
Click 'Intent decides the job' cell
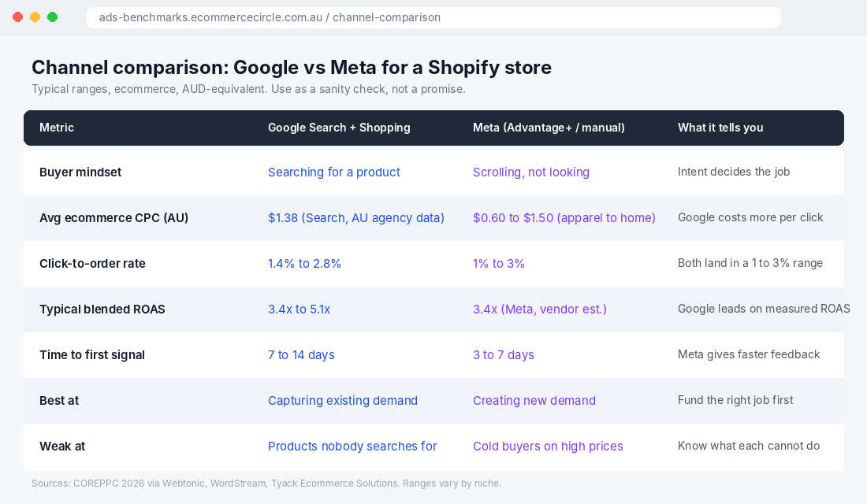click(734, 172)
